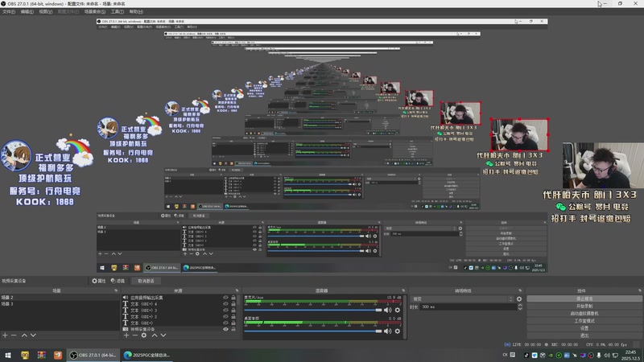The image size is (644, 362).
Task: Click 取消激活 deactivate button
Action: tap(146, 281)
